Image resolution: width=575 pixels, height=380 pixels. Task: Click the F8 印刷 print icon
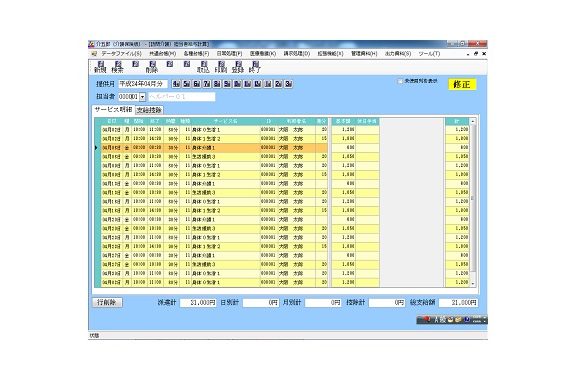click(x=221, y=67)
